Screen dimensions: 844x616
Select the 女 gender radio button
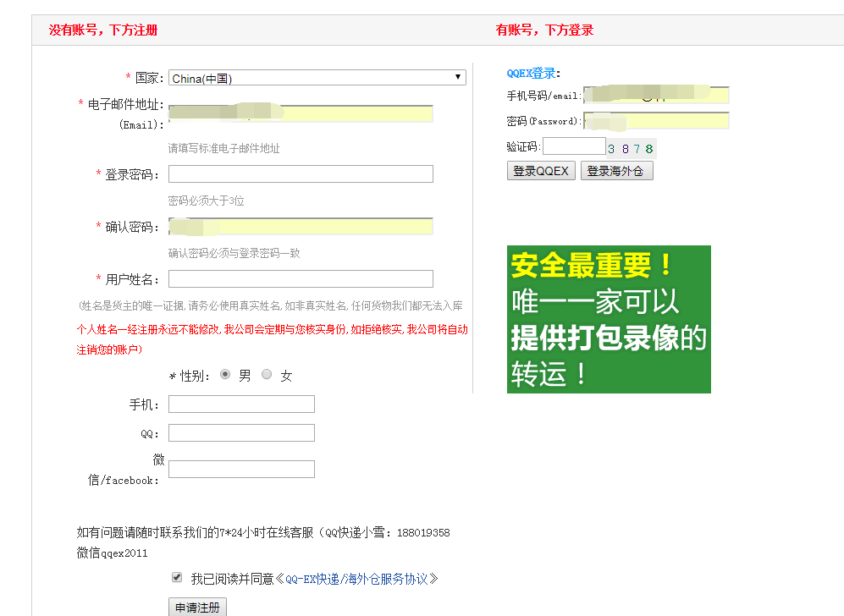point(267,375)
